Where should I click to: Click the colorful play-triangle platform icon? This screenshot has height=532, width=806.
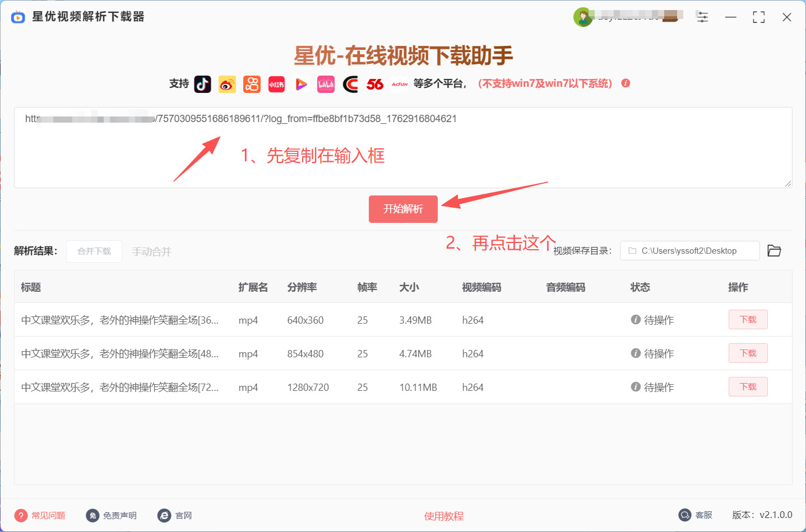click(301, 84)
